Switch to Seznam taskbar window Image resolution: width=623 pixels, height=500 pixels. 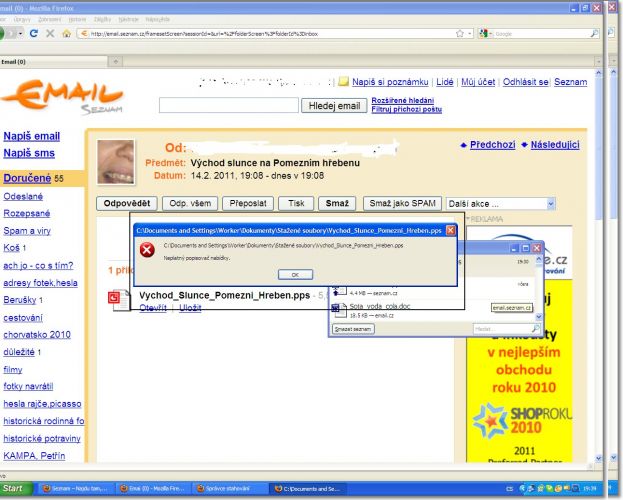75,488
